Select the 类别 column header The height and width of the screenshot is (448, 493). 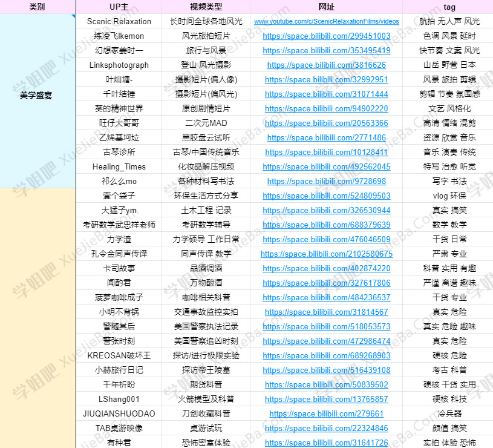pos(38,7)
